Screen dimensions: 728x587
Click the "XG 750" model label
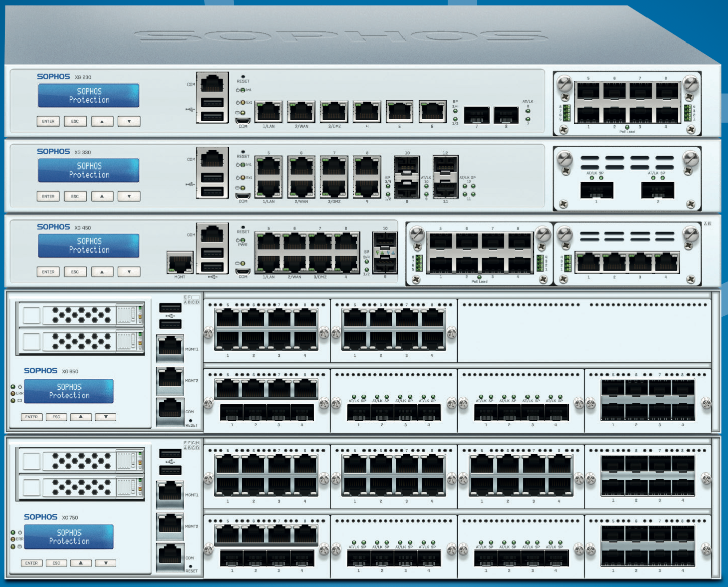click(70, 517)
